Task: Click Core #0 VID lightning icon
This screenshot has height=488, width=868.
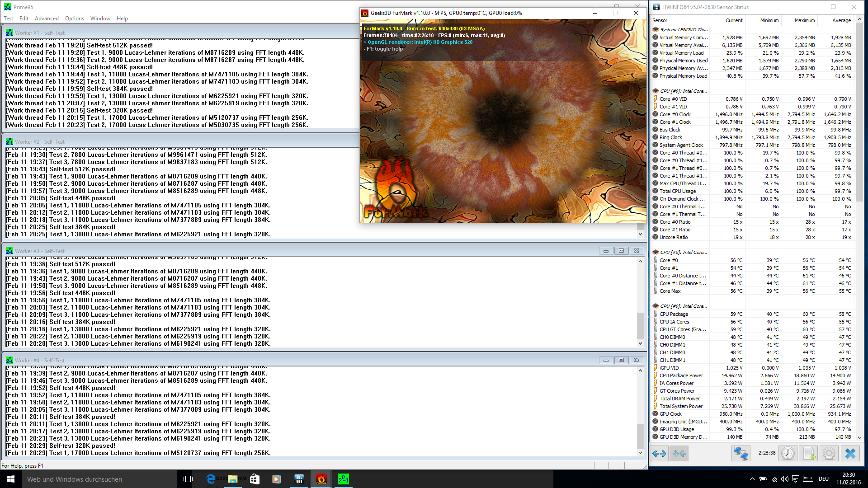Action: [x=655, y=99]
